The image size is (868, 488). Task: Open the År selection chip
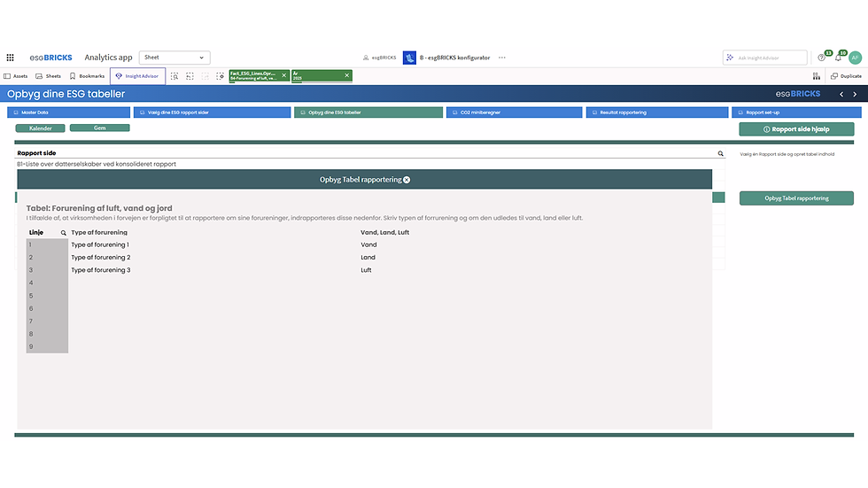tap(317, 76)
